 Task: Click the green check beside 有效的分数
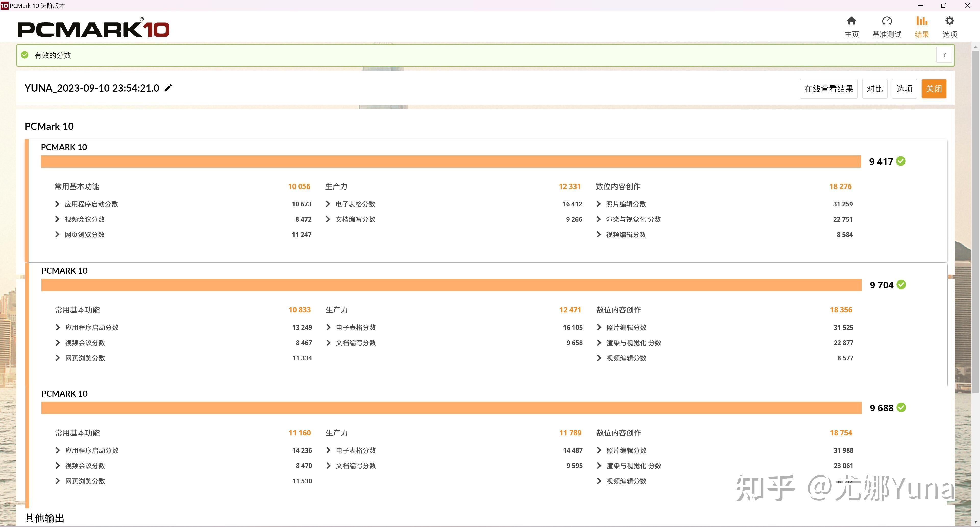[25, 55]
